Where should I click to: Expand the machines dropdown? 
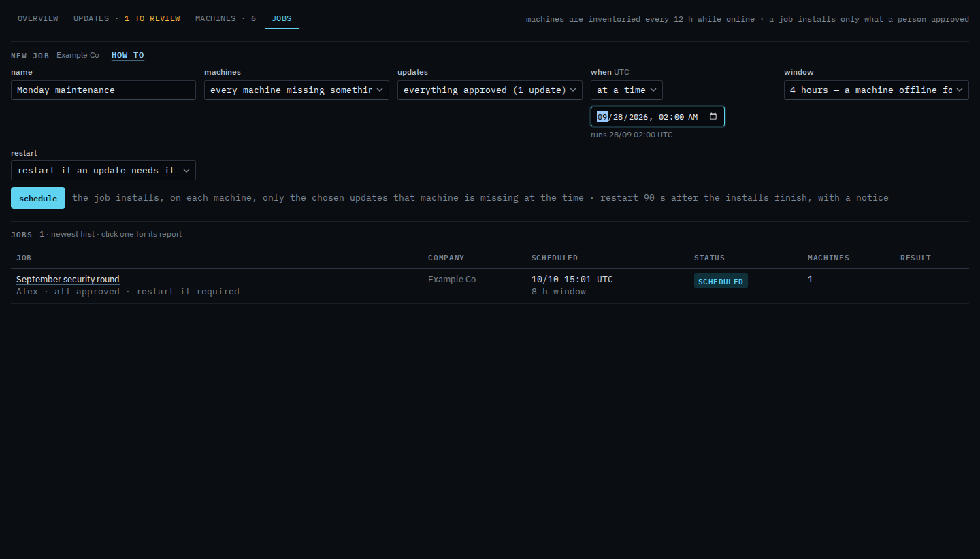pyautogui.click(x=297, y=90)
